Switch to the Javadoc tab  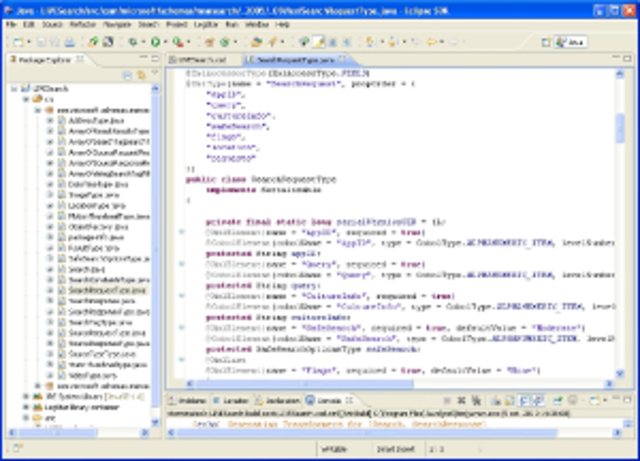pos(231,401)
